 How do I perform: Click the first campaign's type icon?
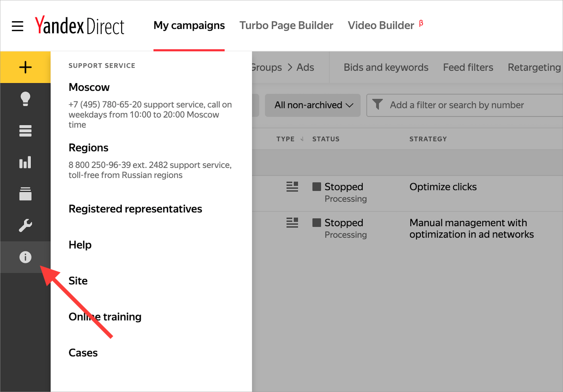292,187
